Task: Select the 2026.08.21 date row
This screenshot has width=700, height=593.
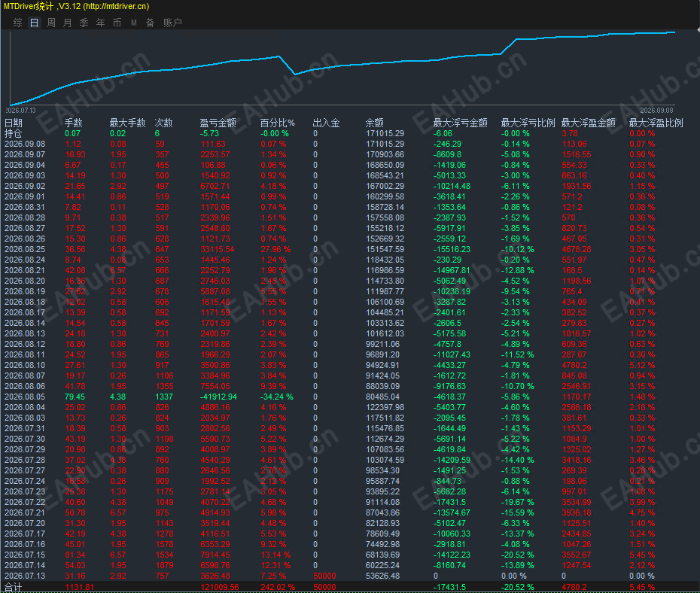Action: [x=25, y=270]
